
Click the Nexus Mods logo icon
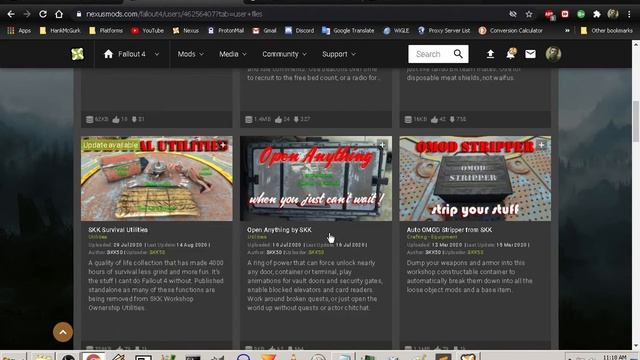tap(77, 54)
